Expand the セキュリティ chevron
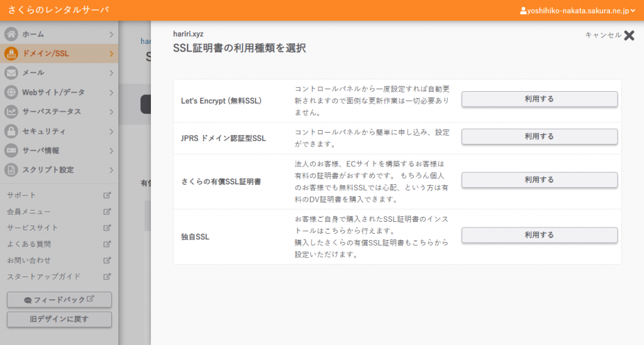This screenshot has width=644, height=345. [111, 132]
